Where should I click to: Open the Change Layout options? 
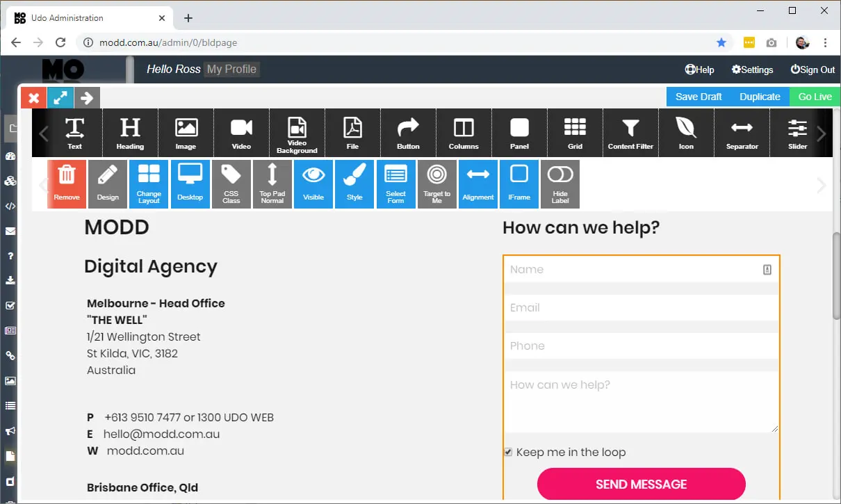coord(149,184)
